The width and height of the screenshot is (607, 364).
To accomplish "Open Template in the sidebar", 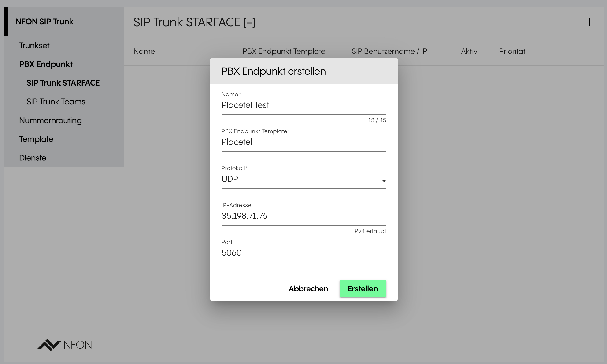I will point(36,139).
